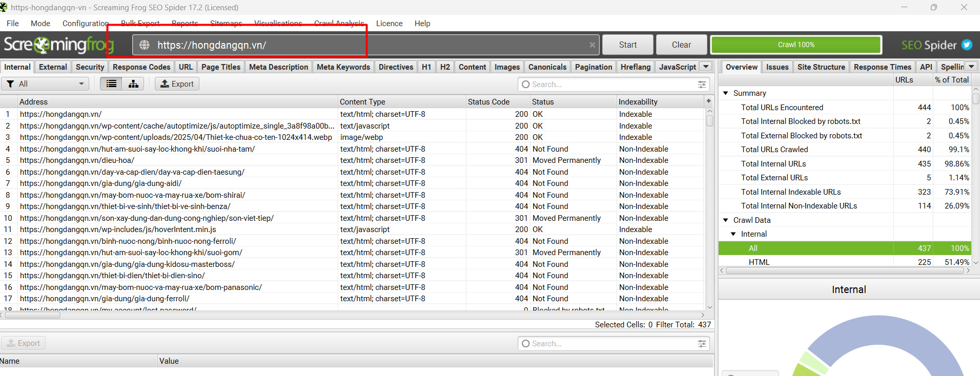Open the right panel tabs overflow arrow
The image size is (980, 376).
tap(971, 67)
